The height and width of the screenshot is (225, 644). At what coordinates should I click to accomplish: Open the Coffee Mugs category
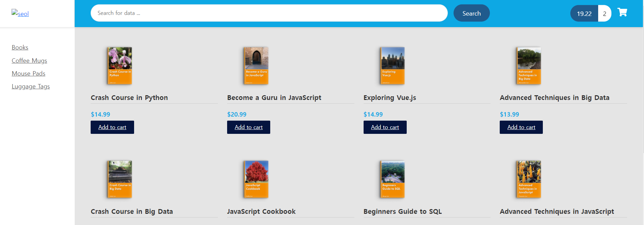pyautogui.click(x=30, y=61)
